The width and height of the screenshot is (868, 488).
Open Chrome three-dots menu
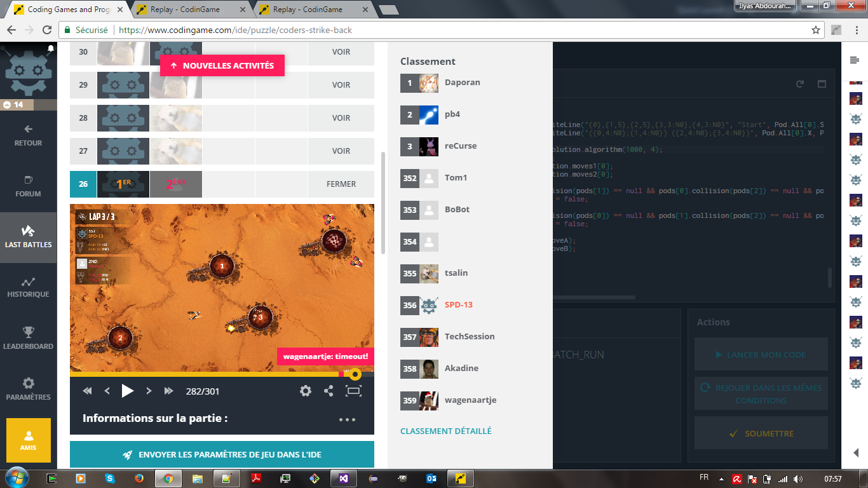click(857, 30)
